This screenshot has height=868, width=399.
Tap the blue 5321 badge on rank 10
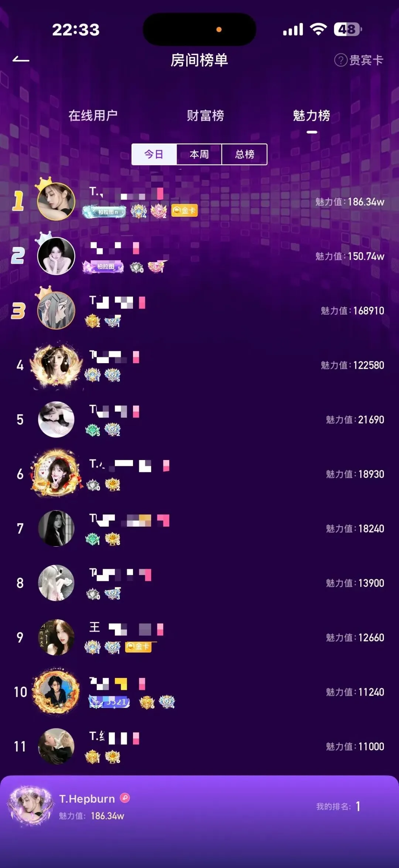pyautogui.click(x=109, y=702)
